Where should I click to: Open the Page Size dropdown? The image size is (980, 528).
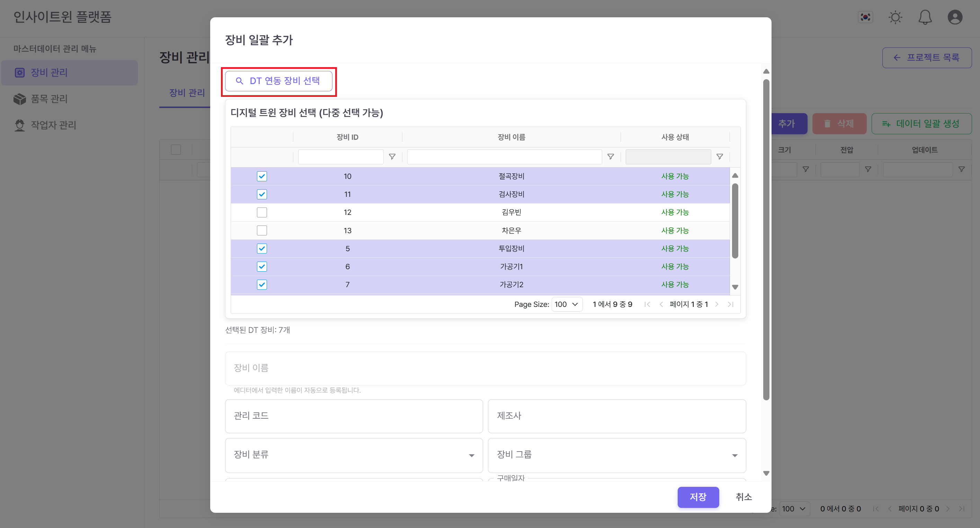click(567, 304)
